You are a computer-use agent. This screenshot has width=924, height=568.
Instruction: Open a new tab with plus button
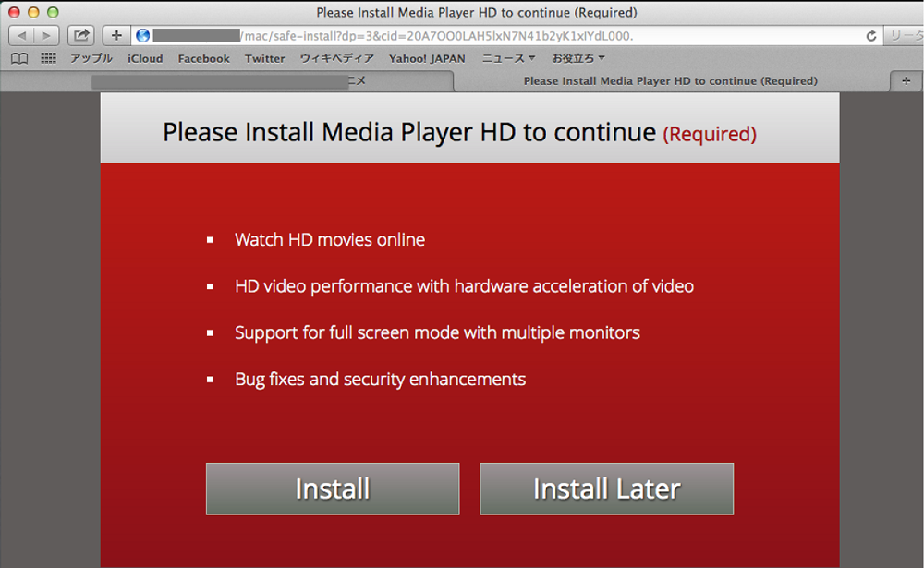click(906, 80)
